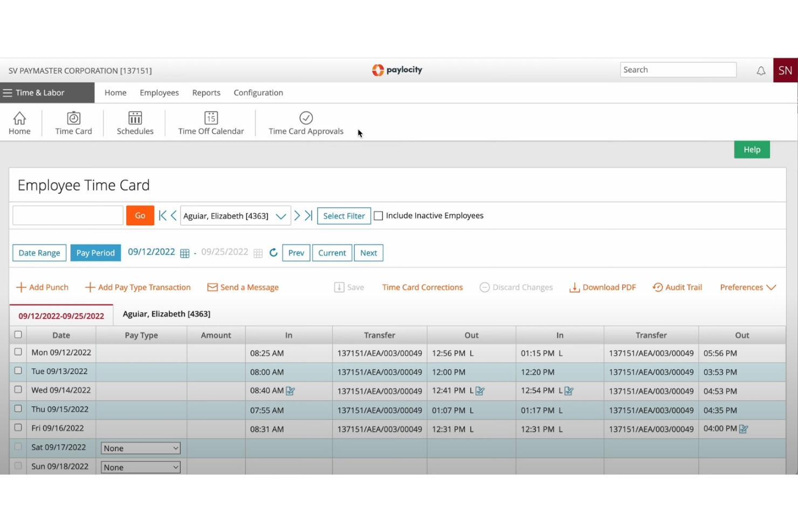Click the 09/12/2022 start date
This screenshot has height=532, width=798.
152,252
